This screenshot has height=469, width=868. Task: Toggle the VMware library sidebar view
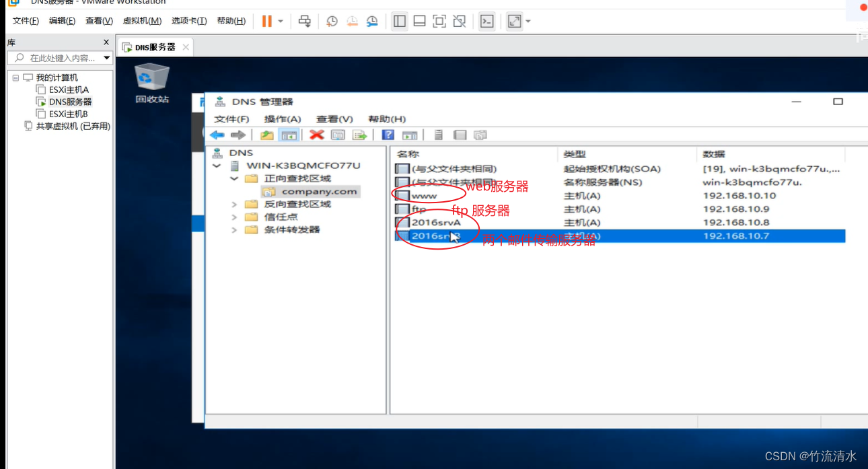pos(400,21)
